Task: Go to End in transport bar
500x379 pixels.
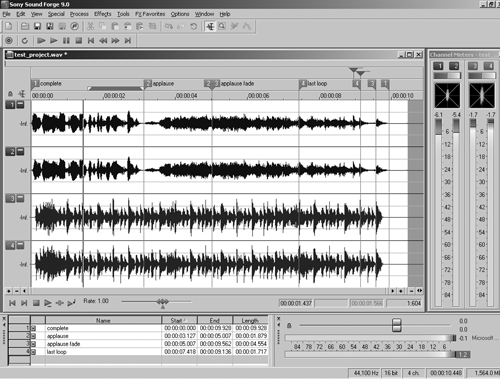Action: pos(128,41)
